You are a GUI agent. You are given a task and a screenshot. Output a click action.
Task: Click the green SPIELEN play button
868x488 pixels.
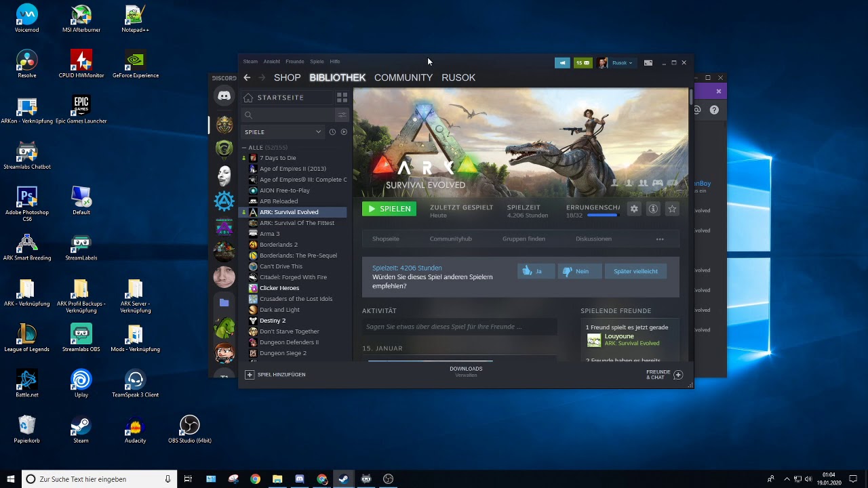click(x=389, y=209)
